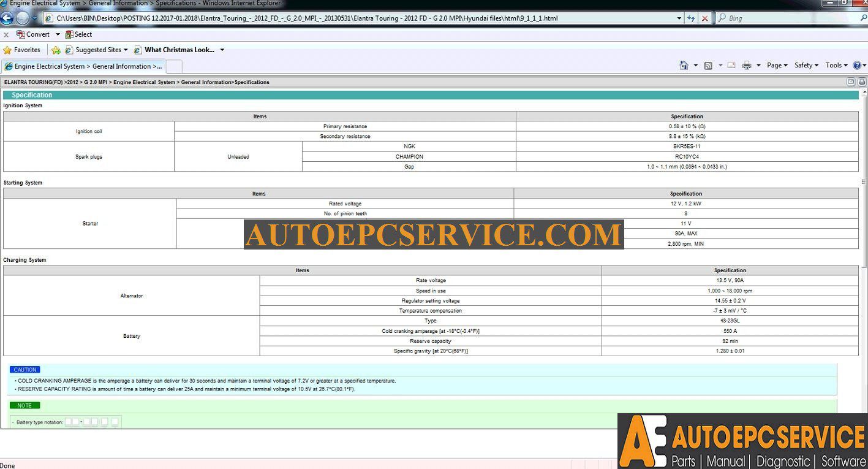Screen dimensions: 868x469
Task: Click the vertical scrollbar thumb
Action: click(864, 181)
